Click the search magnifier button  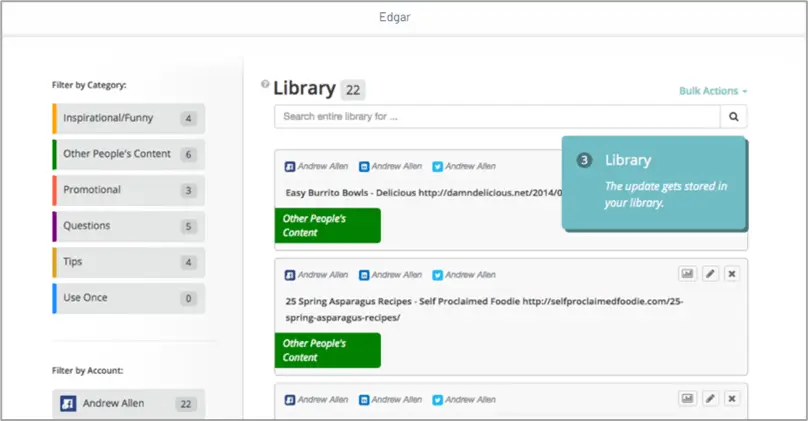click(733, 117)
